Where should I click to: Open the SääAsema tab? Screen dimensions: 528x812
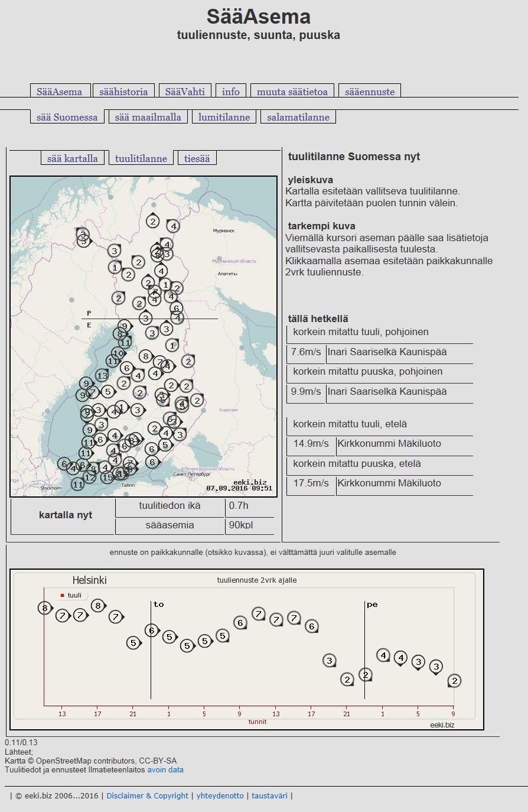tap(60, 91)
